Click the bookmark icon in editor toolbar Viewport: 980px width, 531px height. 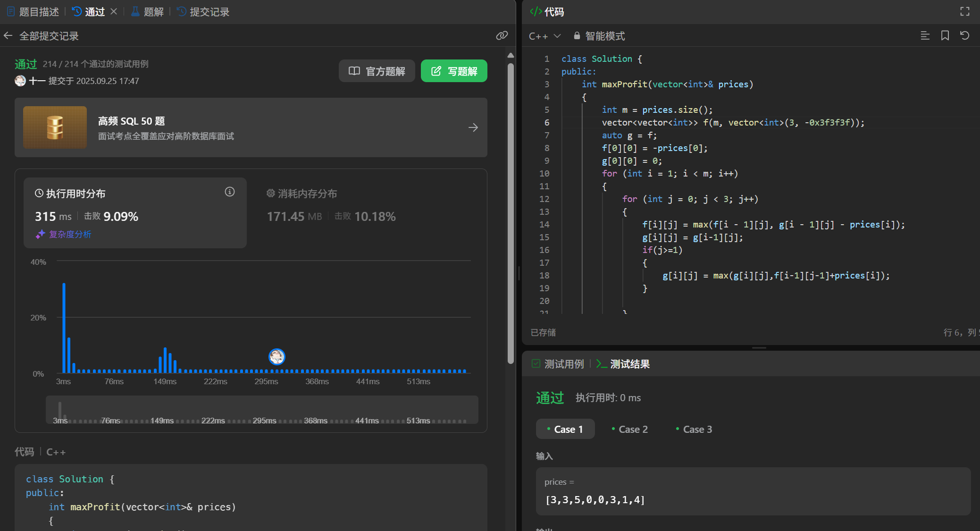coord(945,36)
